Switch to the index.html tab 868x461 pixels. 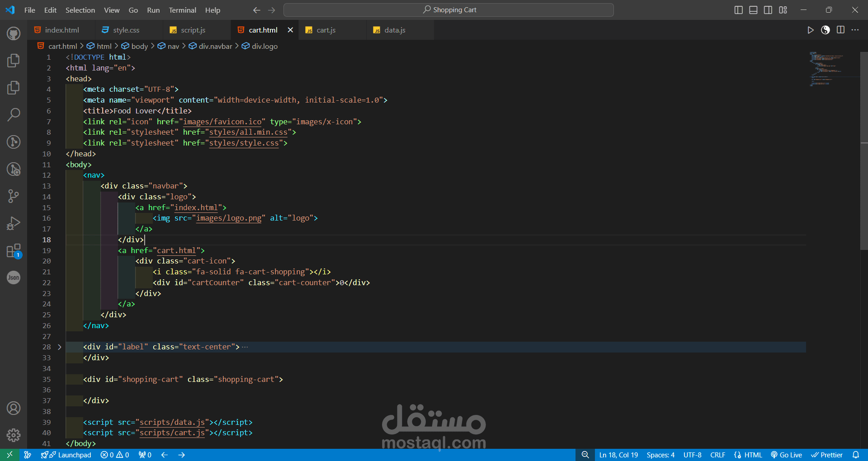tap(61, 30)
